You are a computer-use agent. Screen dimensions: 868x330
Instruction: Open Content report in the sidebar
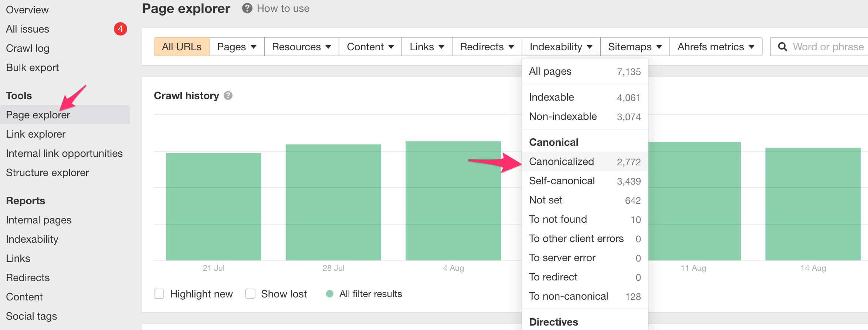24,297
